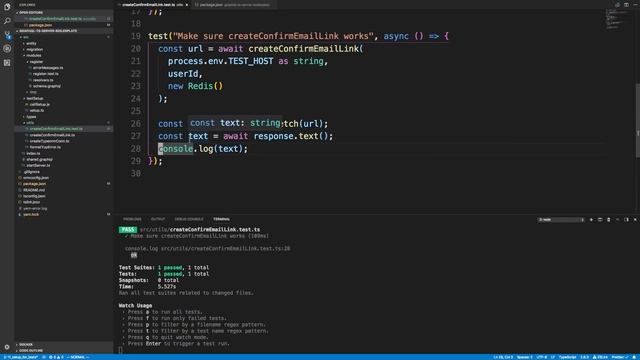Open tsconfig.json file

coord(34,196)
